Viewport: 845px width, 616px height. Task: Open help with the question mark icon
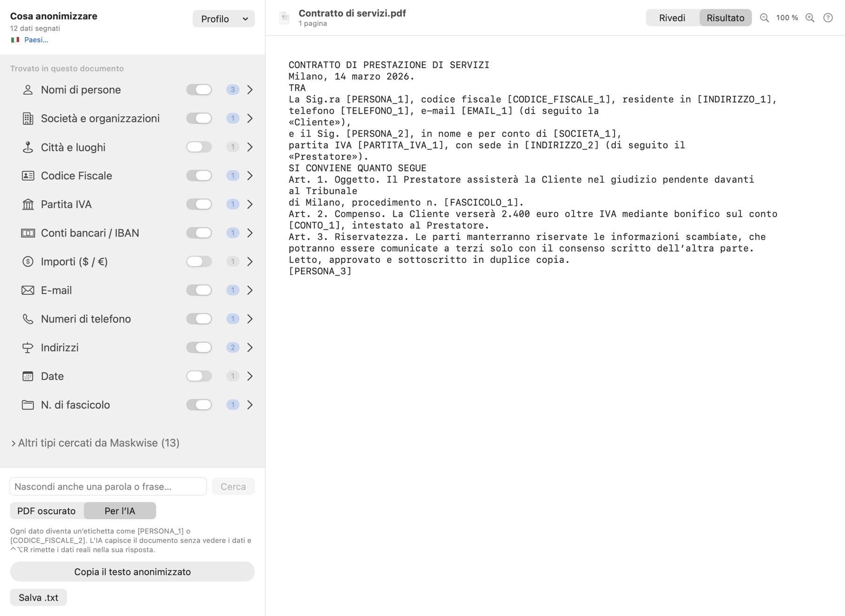coord(828,18)
